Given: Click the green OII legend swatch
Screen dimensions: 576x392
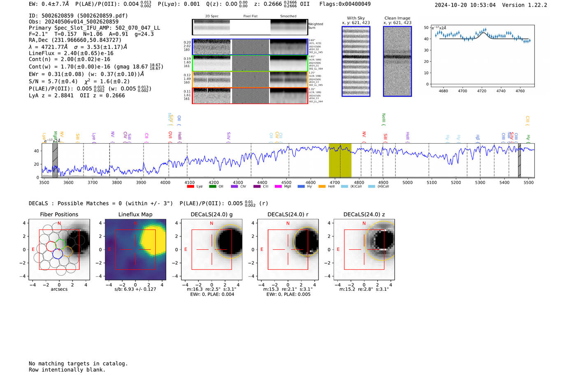Looking at the screenshot, I should coord(212,186).
